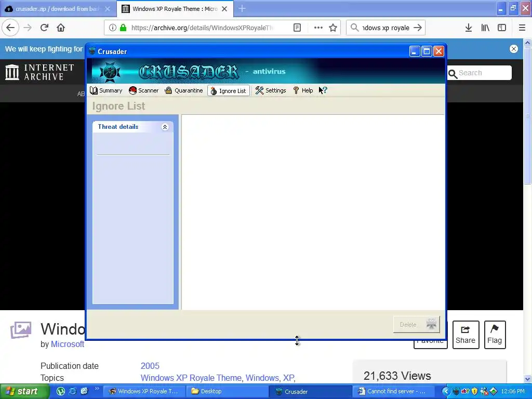Switch to Desktop folder taskbar button
This screenshot has height=399, width=532.
228,391
